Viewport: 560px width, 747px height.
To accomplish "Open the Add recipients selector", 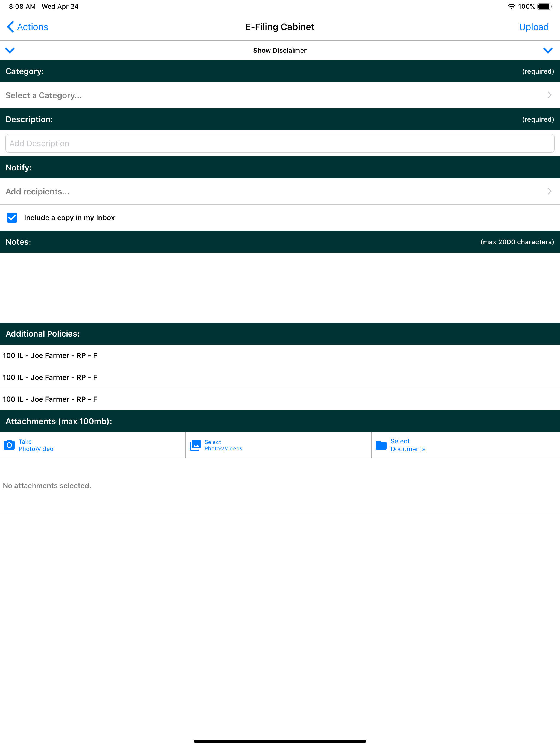I will point(280,191).
